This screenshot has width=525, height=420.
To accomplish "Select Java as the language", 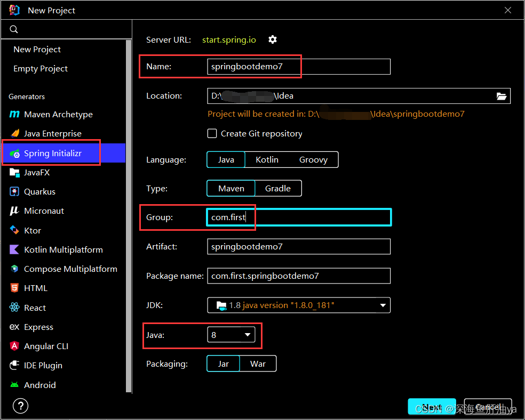I will tap(226, 160).
